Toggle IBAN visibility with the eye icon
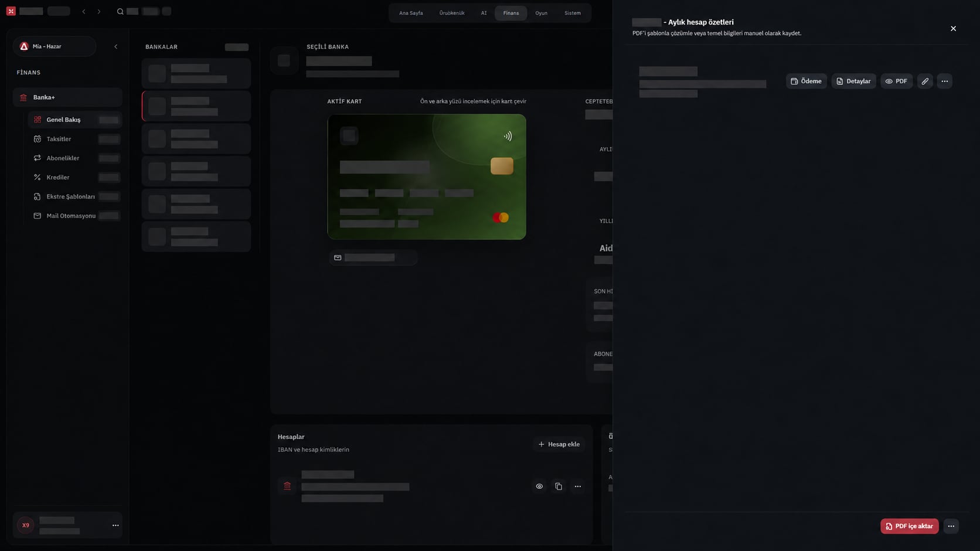Screen dimensions: 980x551 click(x=539, y=487)
